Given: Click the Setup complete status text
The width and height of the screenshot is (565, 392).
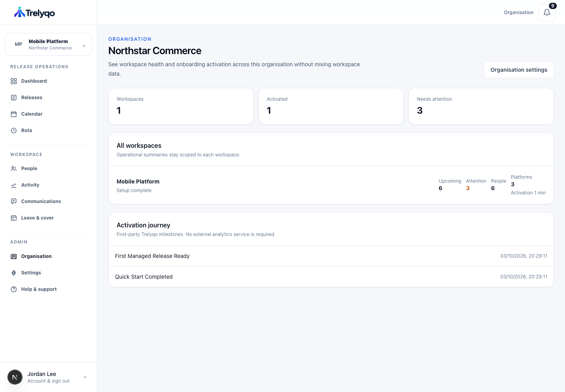Looking at the screenshot, I should (x=134, y=191).
